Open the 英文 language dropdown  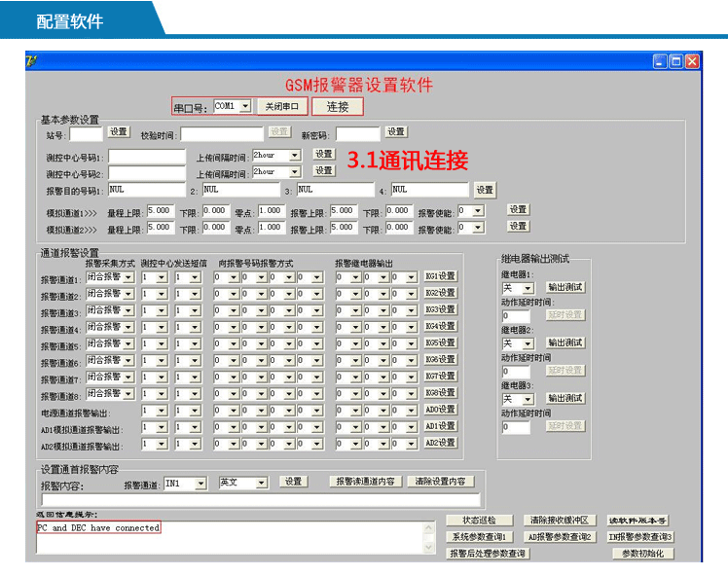(260, 483)
